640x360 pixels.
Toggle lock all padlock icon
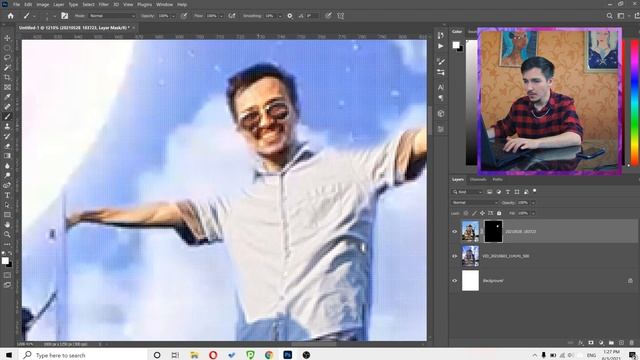pyautogui.click(x=499, y=213)
